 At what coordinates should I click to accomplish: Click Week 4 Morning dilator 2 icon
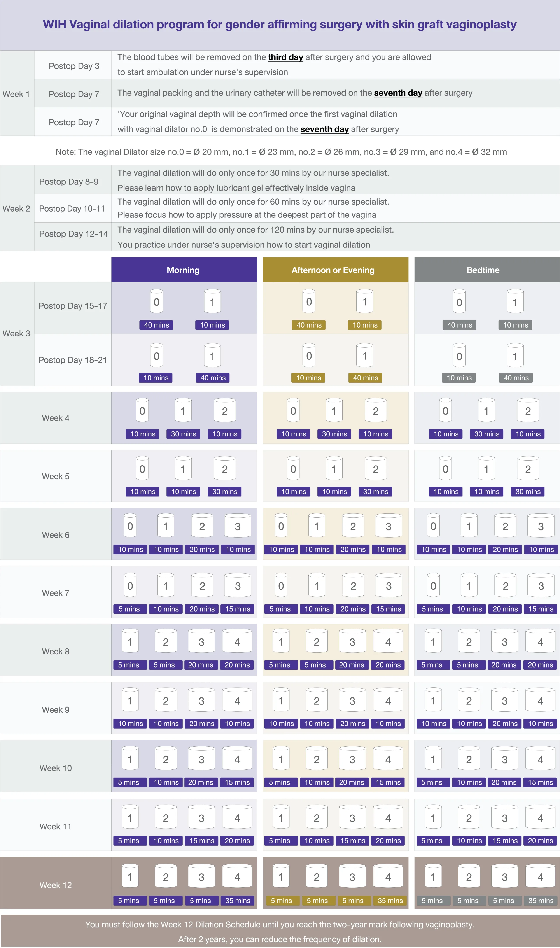[x=225, y=410]
